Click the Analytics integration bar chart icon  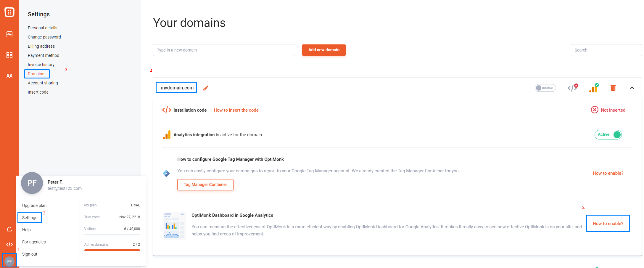coord(167,135)
